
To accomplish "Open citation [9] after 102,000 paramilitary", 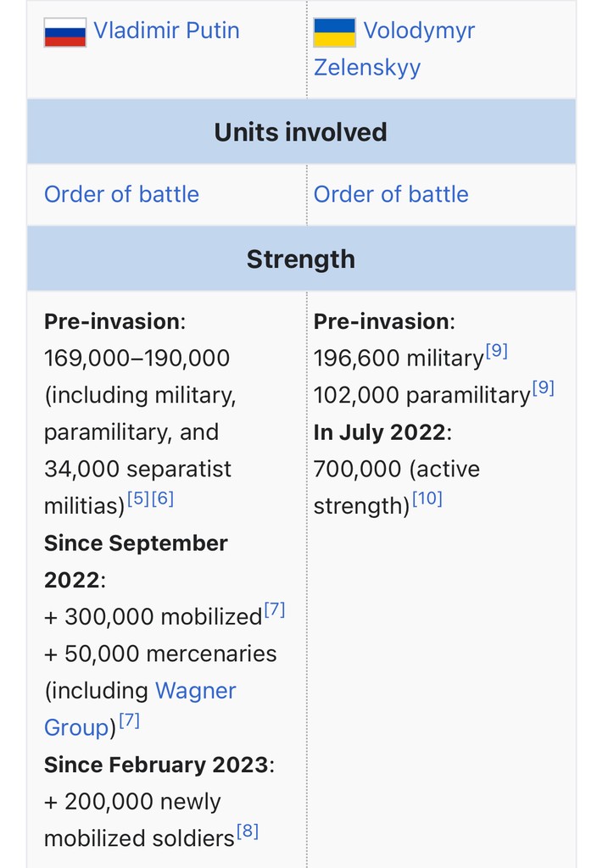I will coord(543,388).
